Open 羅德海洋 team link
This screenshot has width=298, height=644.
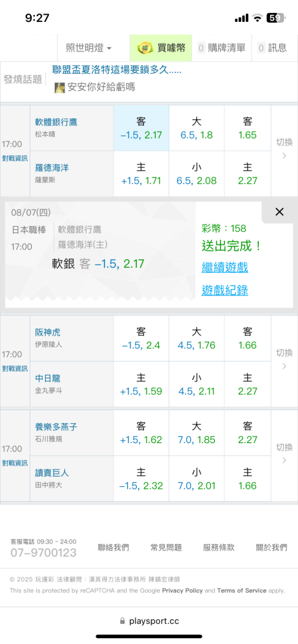click(52, 168)
